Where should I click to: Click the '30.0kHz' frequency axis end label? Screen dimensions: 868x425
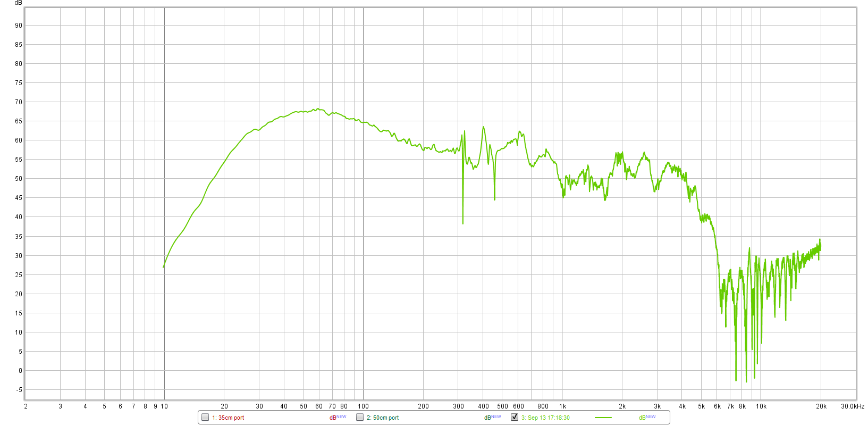(853, 406)
